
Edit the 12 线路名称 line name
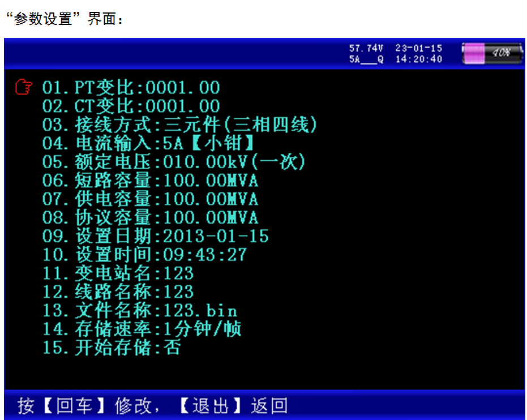coord(118,292)
